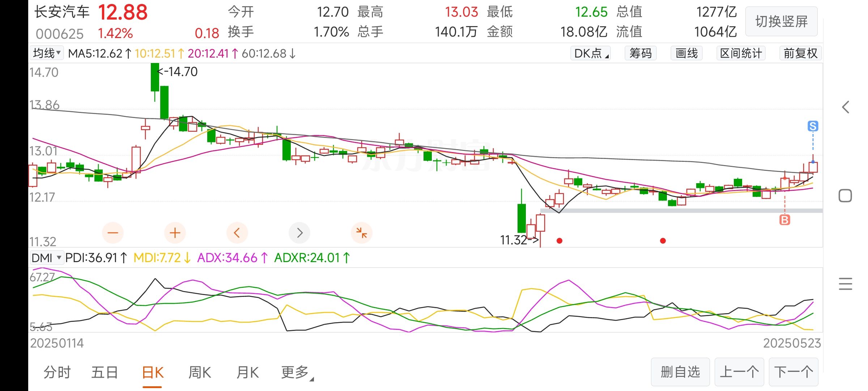Tap first red dot signal marker
The width and height of the screenshot is (868, 391).
tap(559, 241)
